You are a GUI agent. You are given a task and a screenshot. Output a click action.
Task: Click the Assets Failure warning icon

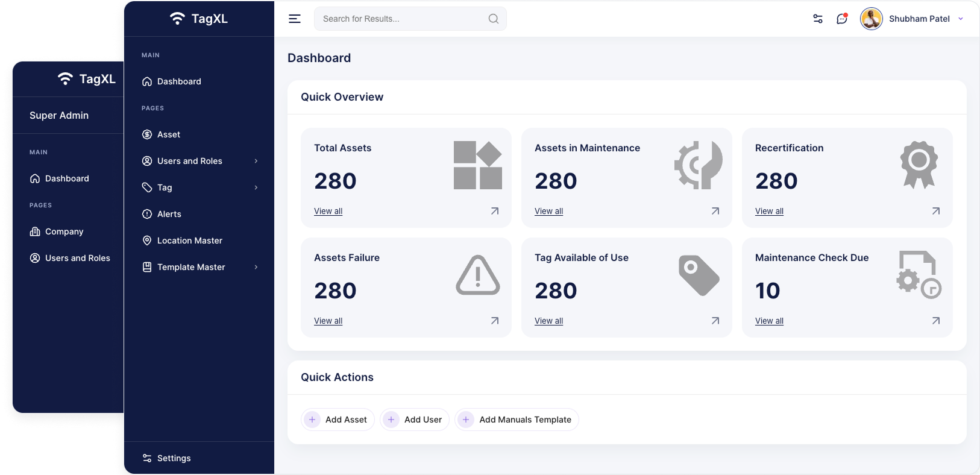(478, 275)
